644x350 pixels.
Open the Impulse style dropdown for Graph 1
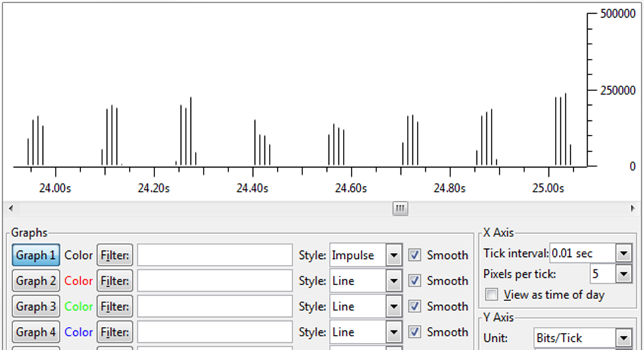(x=394, y=255)
